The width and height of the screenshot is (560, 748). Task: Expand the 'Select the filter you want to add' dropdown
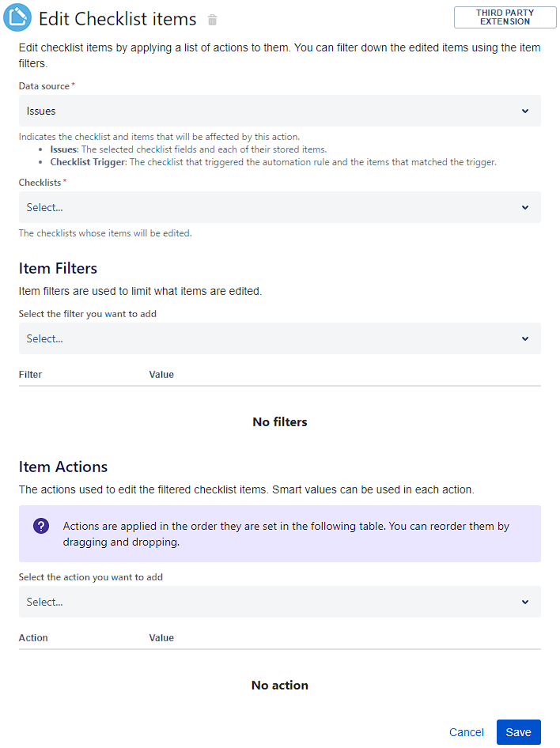click(x=269, y=338)
